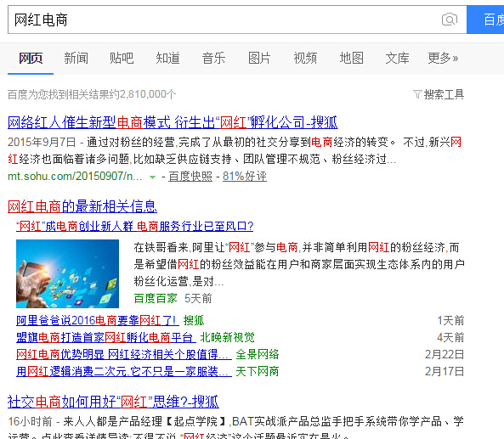
Task: Open 搜索工具 search tools
Action: (x=444, y=94)
